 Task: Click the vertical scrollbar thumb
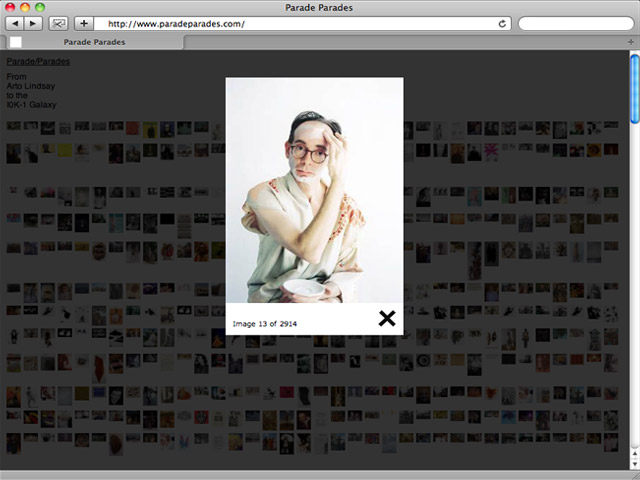tap(635, 89)
